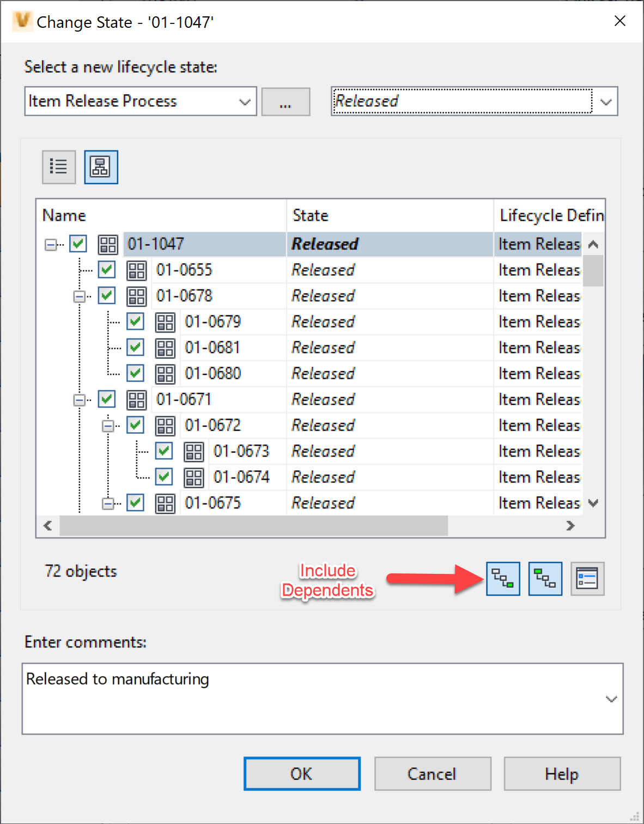Click the Help button
This screenshot has height=824, width=644.
[562, 773]
